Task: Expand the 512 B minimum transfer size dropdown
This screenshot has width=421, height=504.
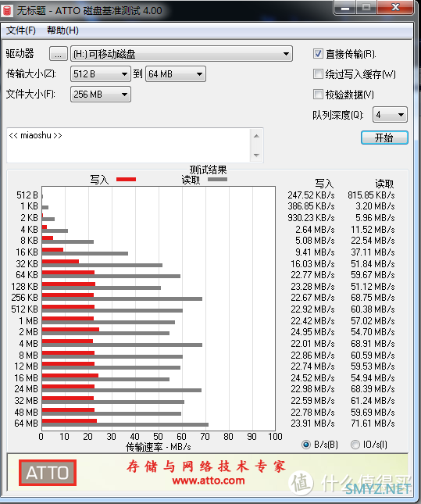Action: 101,74
